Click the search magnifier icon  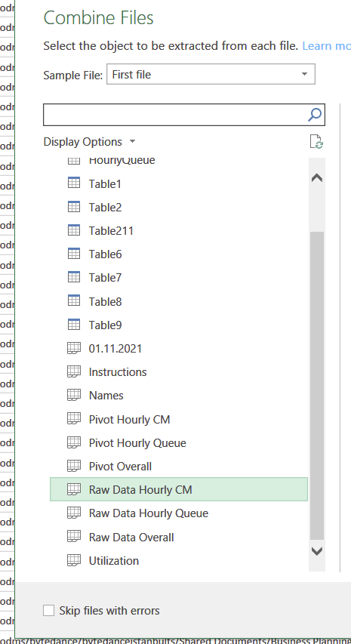point(315,115)
